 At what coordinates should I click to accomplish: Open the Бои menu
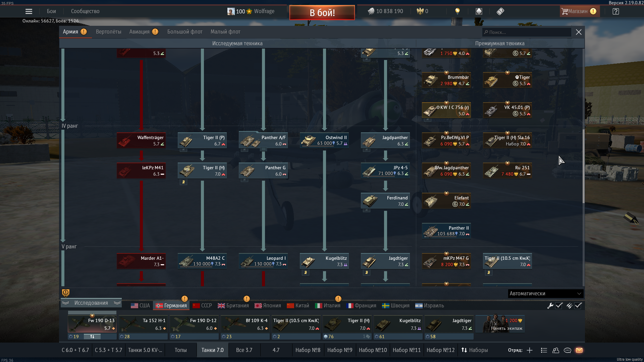(x=51, y=11)
